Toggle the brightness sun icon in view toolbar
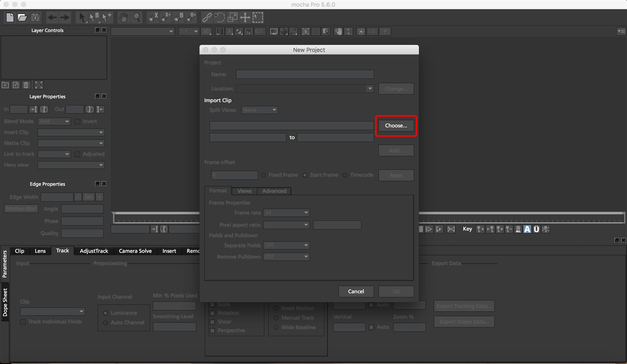Screen dimensions: 627x364 [361, 31]
